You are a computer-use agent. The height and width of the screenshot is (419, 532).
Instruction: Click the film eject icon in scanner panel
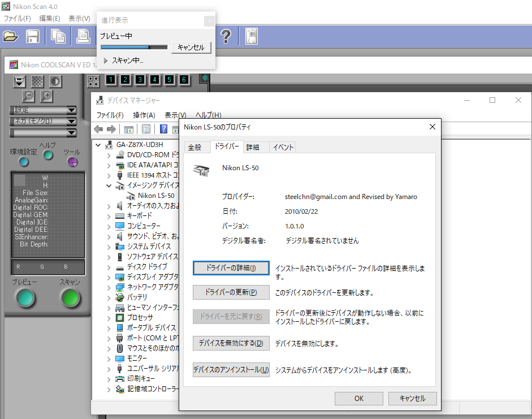tap(19, 81)
